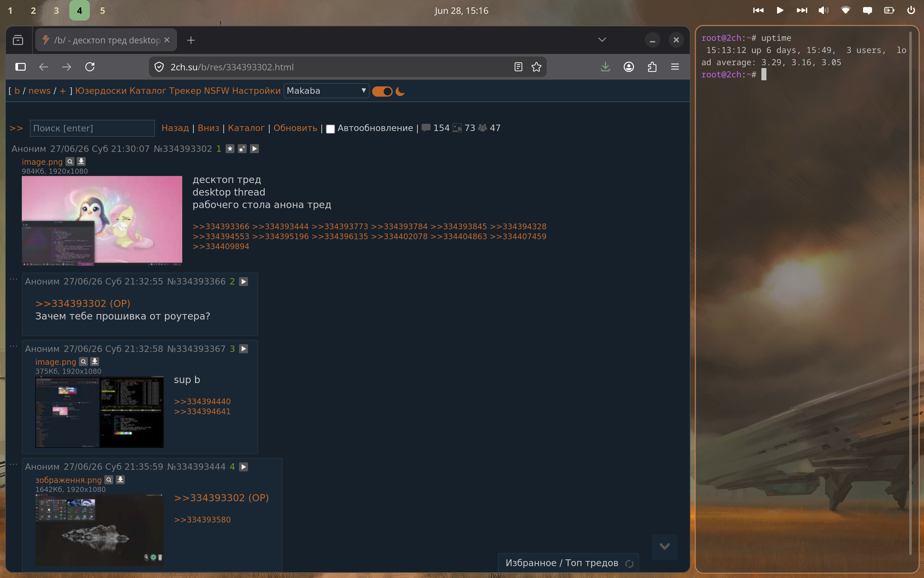
Task: Go to the news board link
Action: click(x=39, y=91)
